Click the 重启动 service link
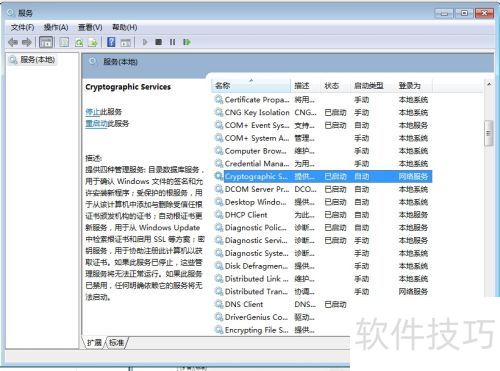Image resolution: width=500 pixels, height=371 pixels. pyautogui.click(x=96, y=124)
